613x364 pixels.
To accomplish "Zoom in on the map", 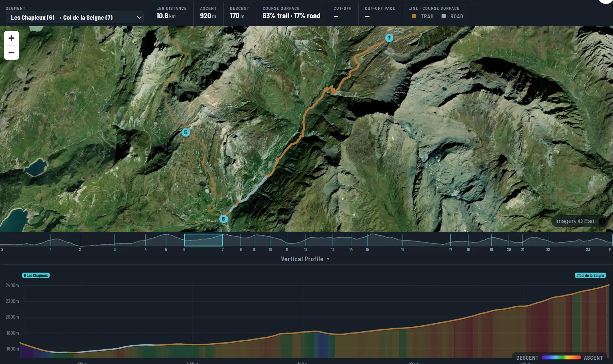I will click(x=11, y=38).
